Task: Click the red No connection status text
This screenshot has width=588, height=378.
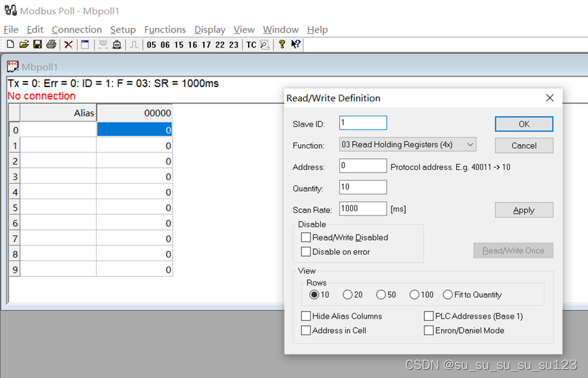Action: (x=41, y=96)
